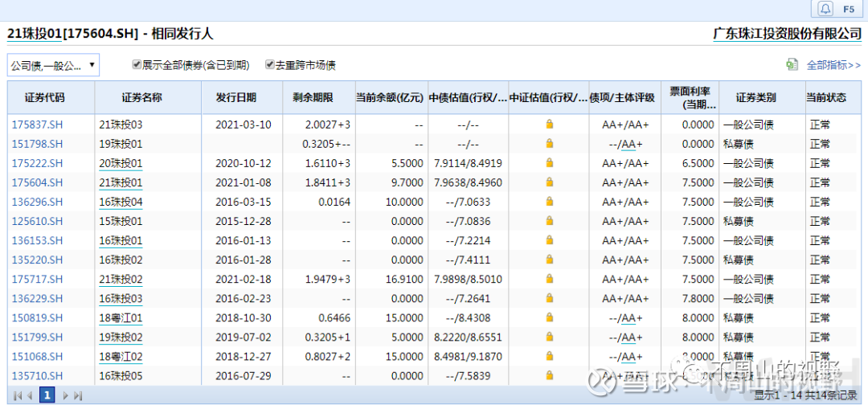Click lock icon in 19珠投01 row
868x409 pixels.
point(549,143)
